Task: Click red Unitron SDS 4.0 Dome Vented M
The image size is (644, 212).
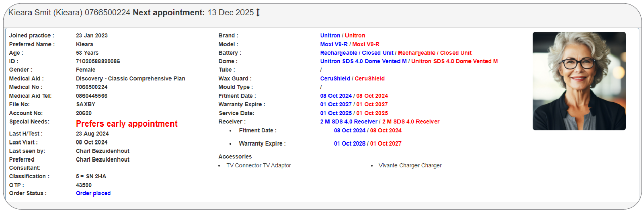Action: [x=454, y=61]
